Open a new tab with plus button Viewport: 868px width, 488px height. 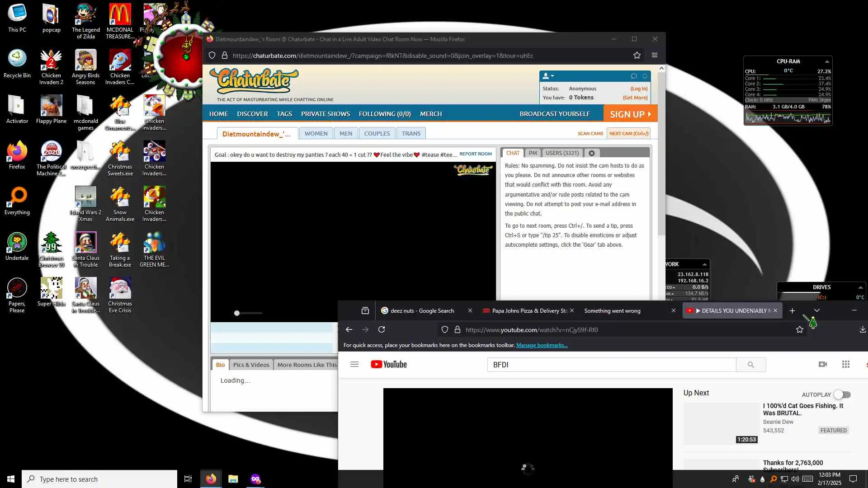pyautogui.click(x=792, y=310)
